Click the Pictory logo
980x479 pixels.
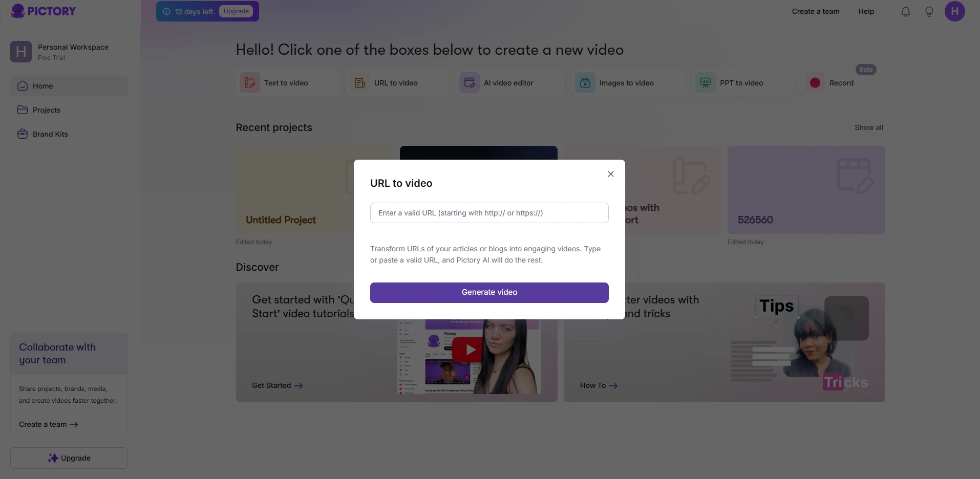tap(43, 11)
